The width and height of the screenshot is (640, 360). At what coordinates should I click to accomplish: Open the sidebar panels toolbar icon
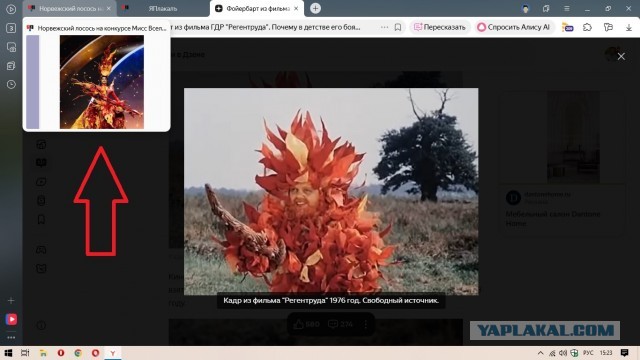coord(608,27)
